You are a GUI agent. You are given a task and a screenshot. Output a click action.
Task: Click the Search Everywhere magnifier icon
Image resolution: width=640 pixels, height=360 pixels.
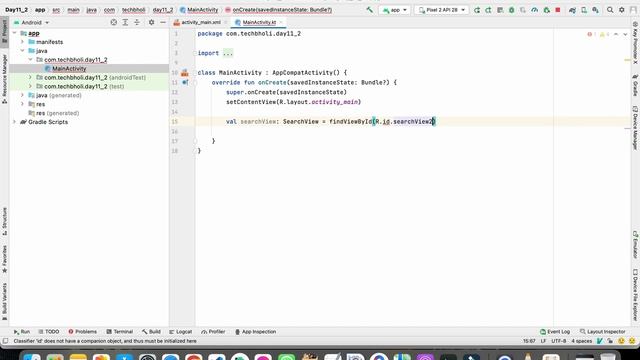[x=610, y=10]
